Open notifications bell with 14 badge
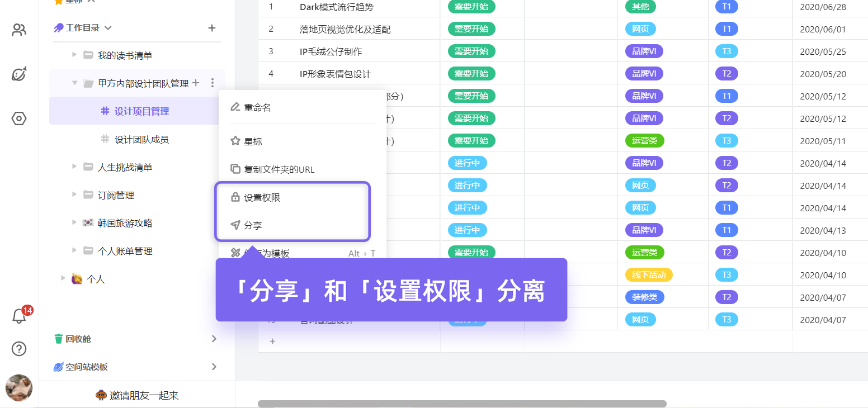 coord(20,316)
